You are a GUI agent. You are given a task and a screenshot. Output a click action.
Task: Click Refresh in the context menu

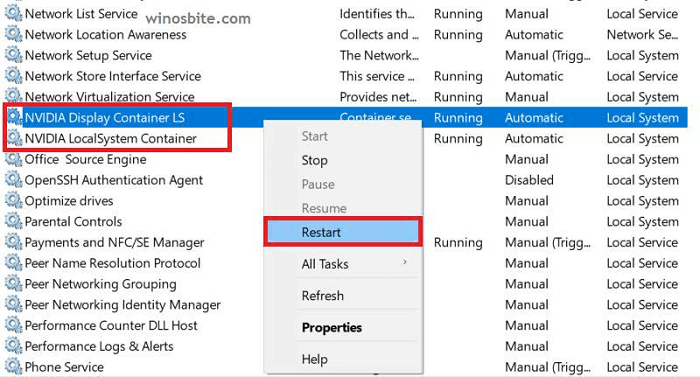(322, 296)
